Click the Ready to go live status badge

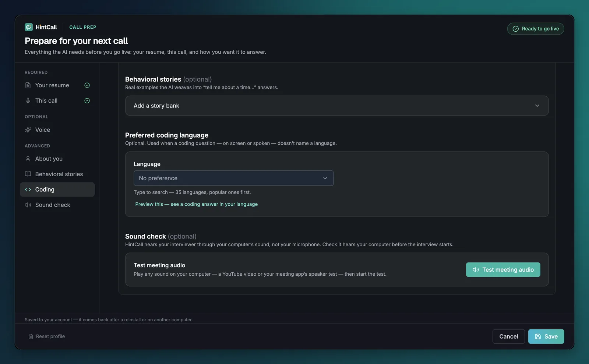tap(536, 29)
